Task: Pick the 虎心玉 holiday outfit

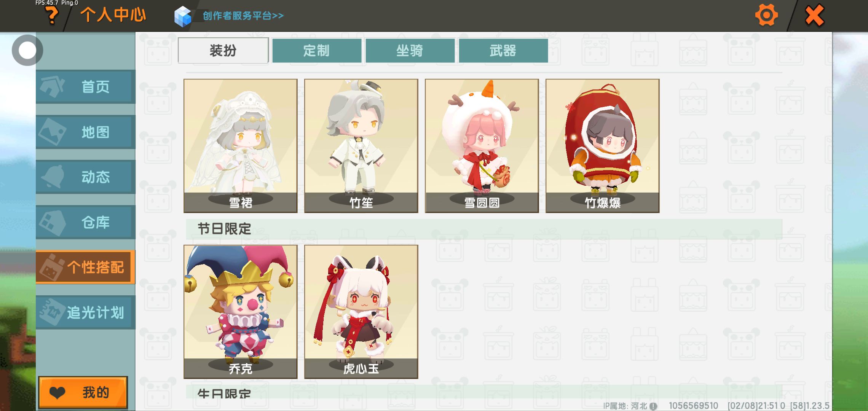Action: [361, 312]
